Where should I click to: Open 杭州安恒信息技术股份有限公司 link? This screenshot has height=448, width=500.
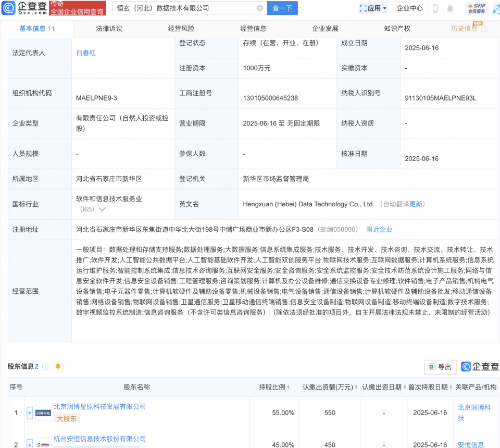(x=99, y=439)
